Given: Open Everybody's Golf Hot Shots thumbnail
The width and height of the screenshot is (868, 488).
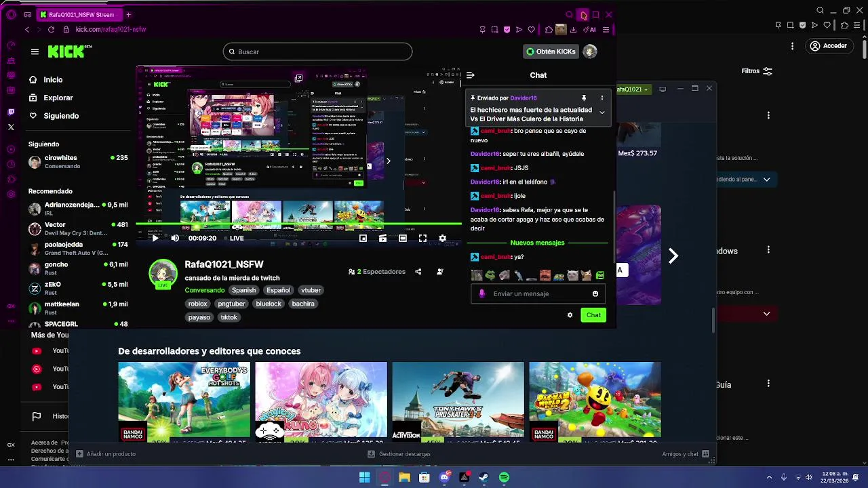Looking at the screenshot, I should [x=184, y=401].
